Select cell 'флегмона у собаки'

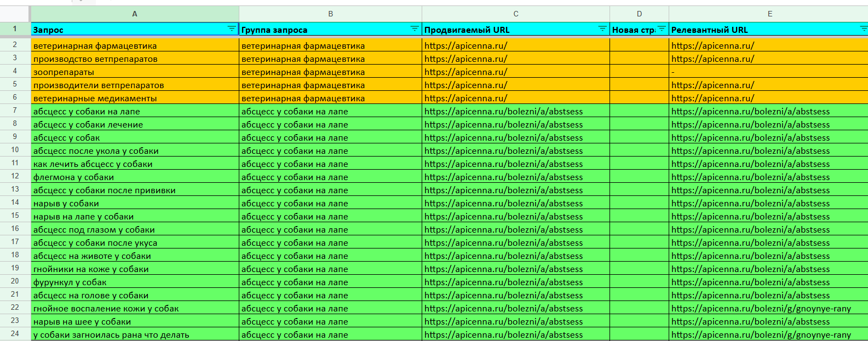click(x=135, y=177)
